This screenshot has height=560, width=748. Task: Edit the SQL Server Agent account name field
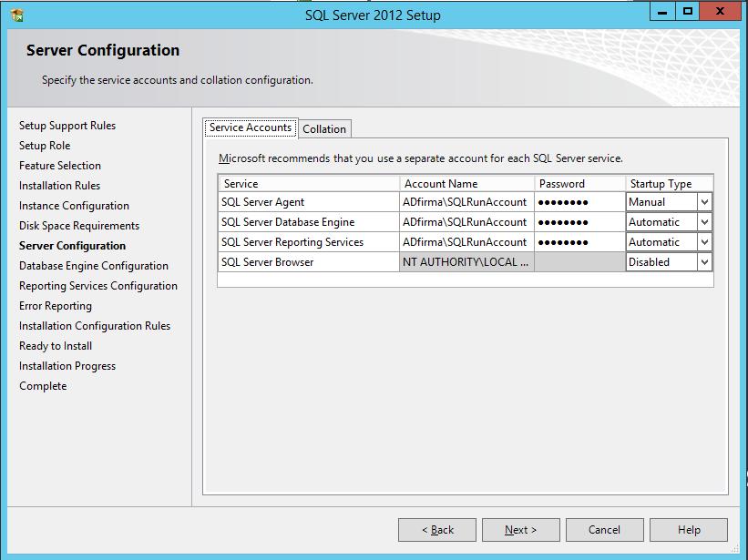(466, 202)
